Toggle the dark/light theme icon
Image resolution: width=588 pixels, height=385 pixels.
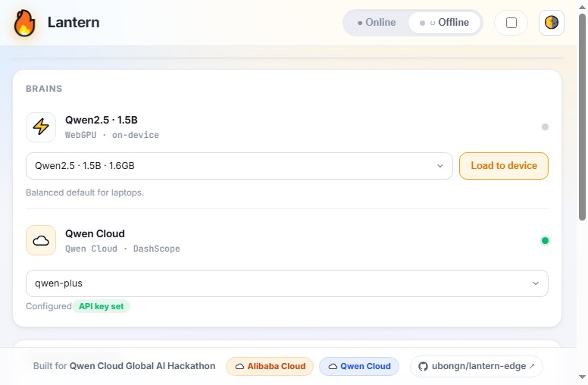(x=552, y=23)
